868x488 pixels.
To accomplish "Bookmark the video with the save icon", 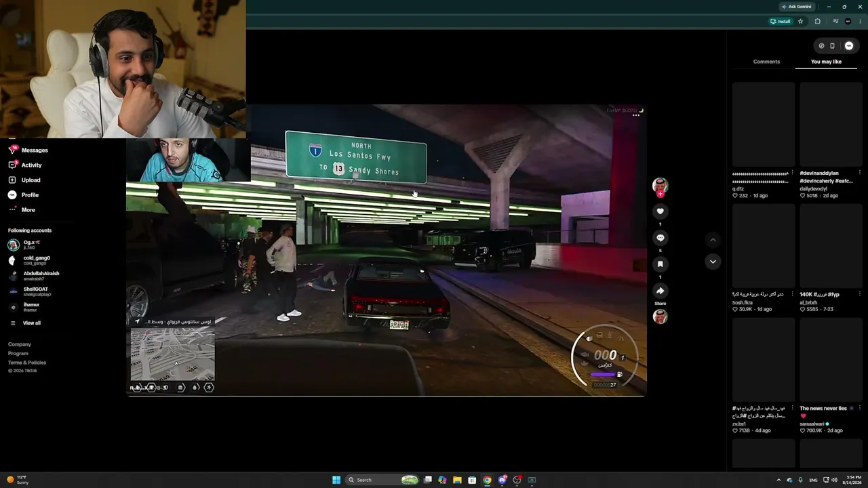I will click(x=660, y=264).
